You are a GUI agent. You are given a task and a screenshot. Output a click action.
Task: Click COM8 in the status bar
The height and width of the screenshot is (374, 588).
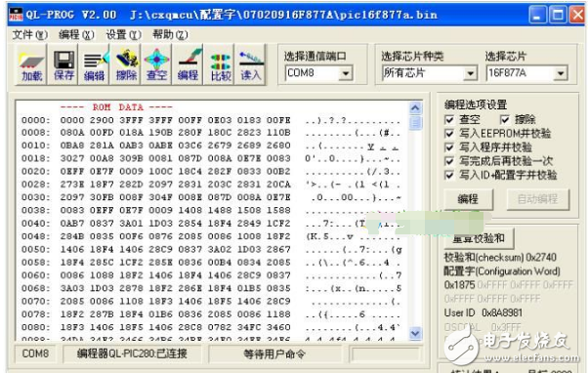tap(35, 353)
